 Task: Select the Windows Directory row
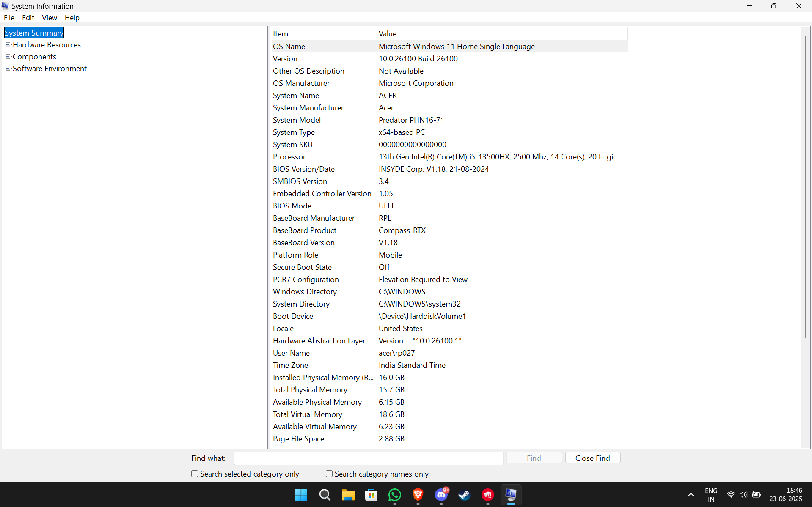pos(449,291)
